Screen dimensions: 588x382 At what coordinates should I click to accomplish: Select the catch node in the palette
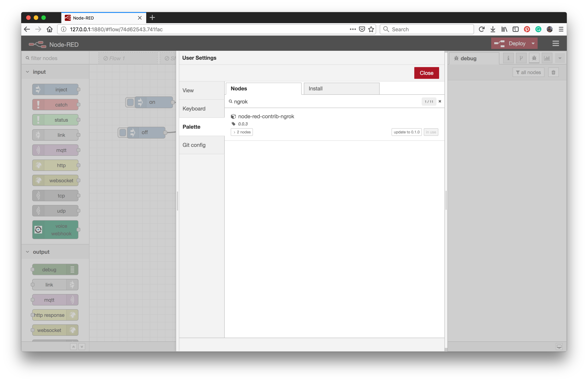click(55, 105)
